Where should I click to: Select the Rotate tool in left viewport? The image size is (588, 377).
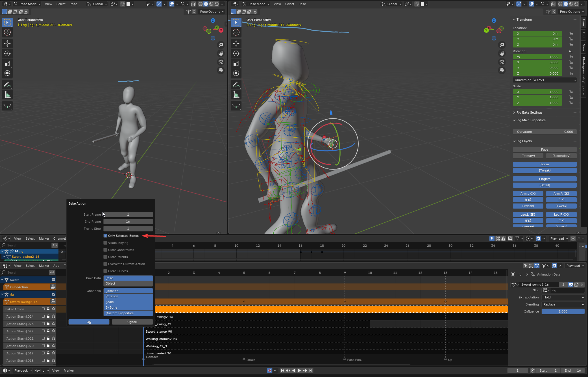[7, 53]
